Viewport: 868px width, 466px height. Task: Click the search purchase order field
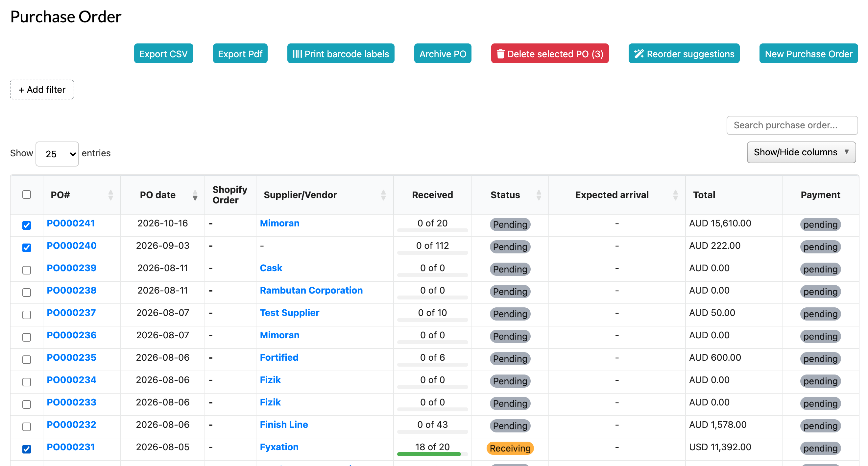pyautogui.click(x=792, y=125)
